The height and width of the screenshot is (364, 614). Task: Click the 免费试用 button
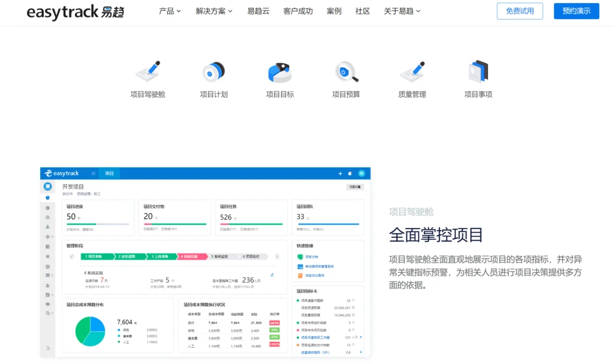click(x=519, y=11)
